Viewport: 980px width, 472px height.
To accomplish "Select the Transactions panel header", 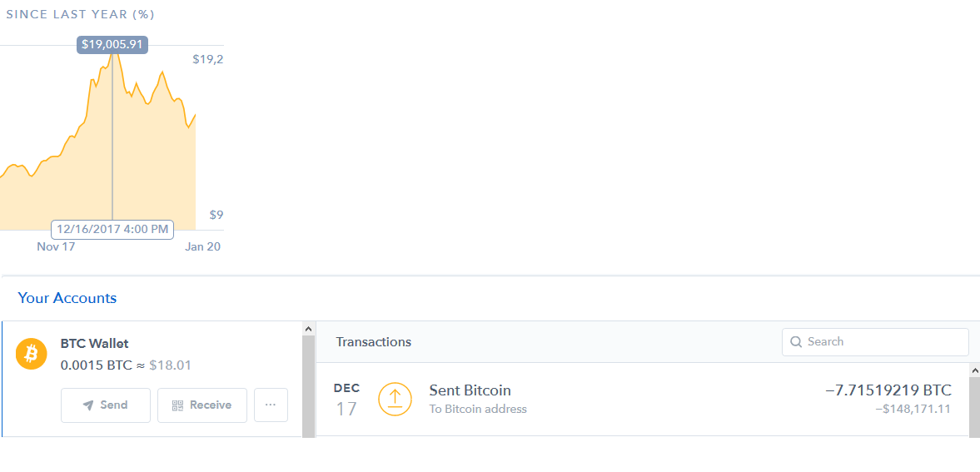I will pyautogui.click(x=374, y=342).
